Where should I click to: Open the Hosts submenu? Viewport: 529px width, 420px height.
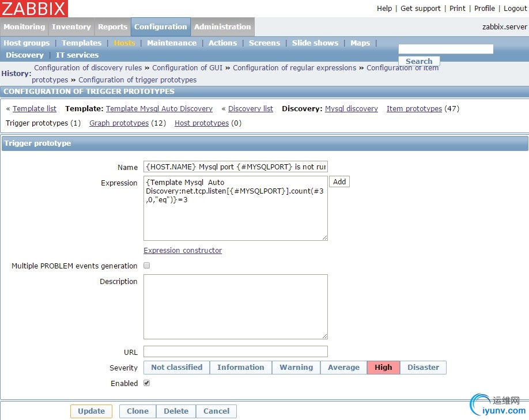(124, 43)
